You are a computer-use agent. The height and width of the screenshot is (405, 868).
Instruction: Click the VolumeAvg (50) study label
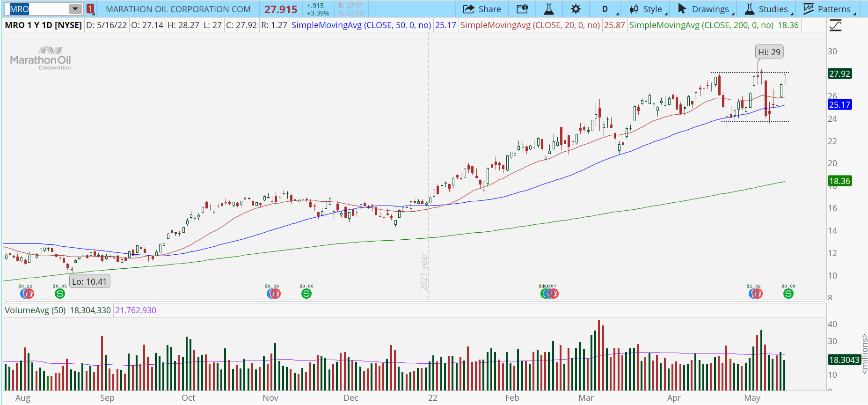(x=35, y=310)
